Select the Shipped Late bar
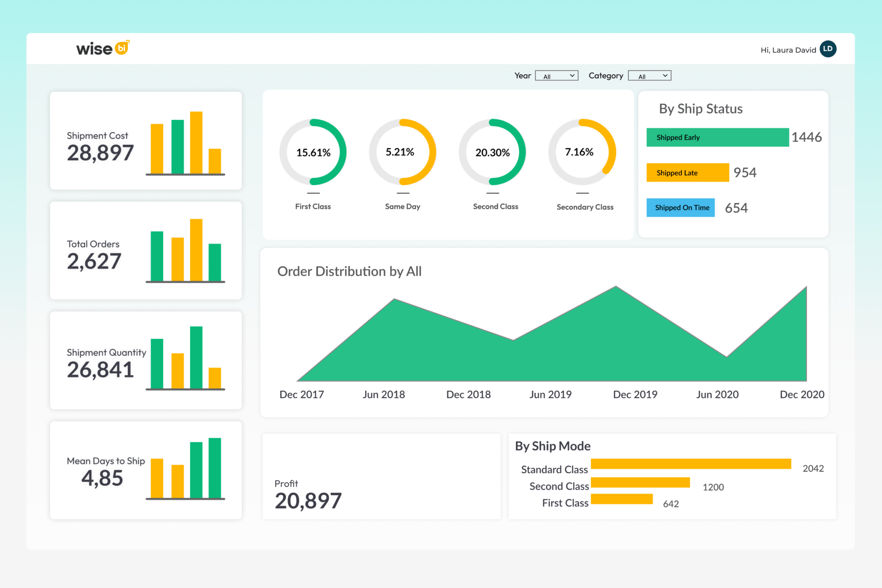The width and height of the screenshot is (882, 588). 687,172
